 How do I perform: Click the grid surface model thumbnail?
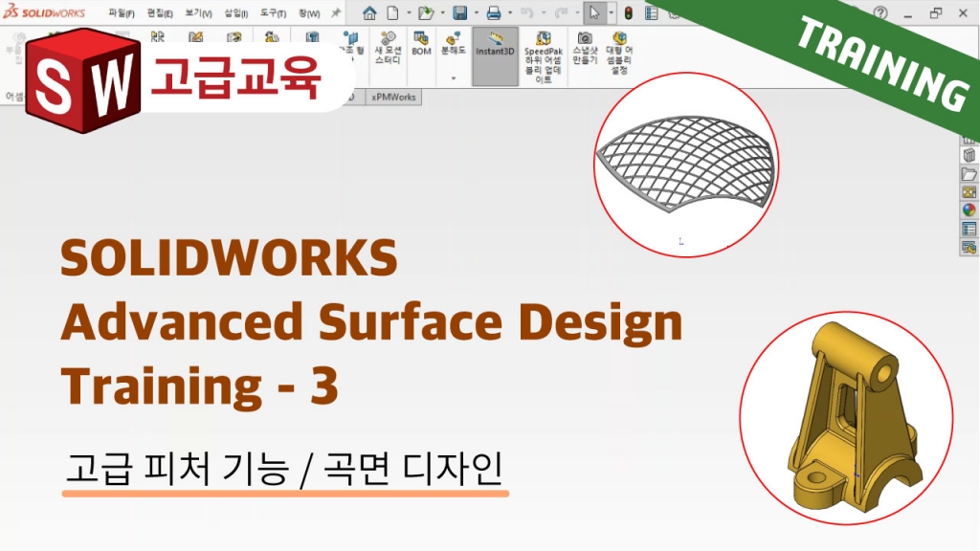click(685, 165)
